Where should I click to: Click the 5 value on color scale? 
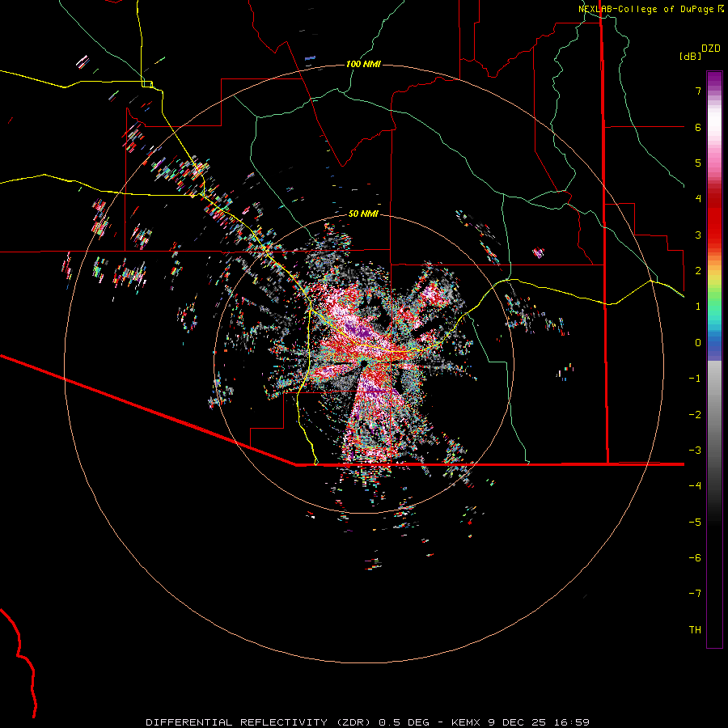click(x=698, y=163)
